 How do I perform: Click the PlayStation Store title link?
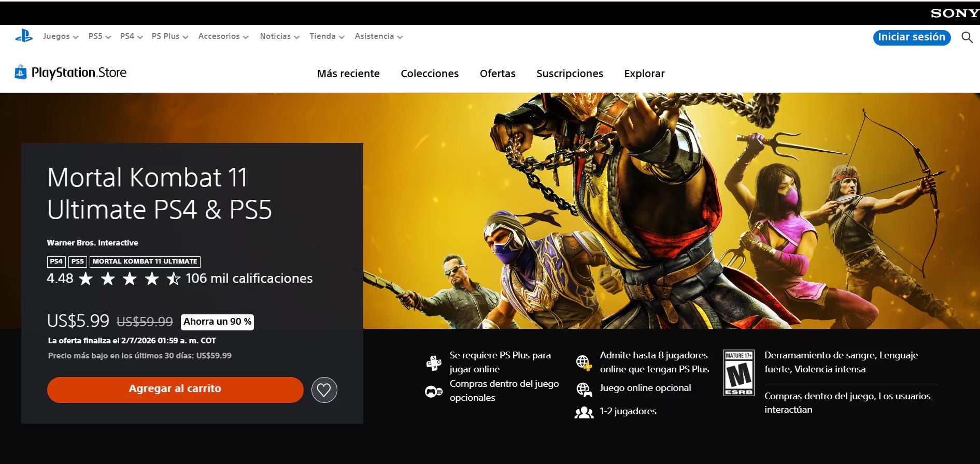(x=79, y=72)
